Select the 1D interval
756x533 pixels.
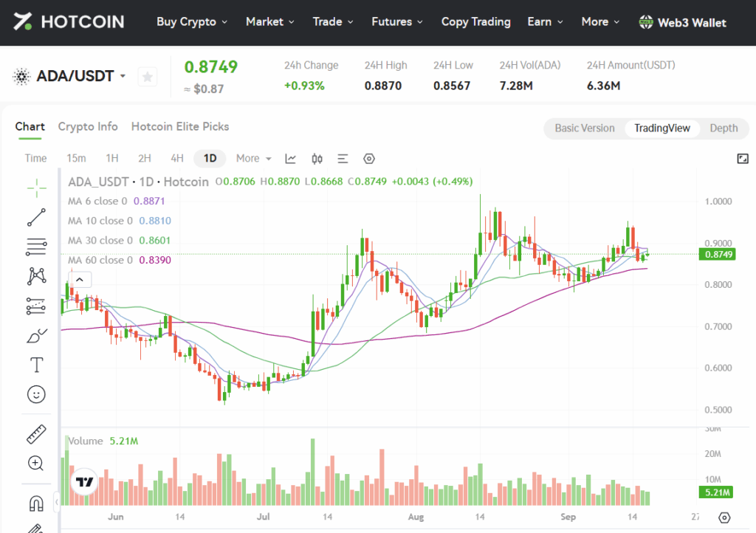point(210,159)
